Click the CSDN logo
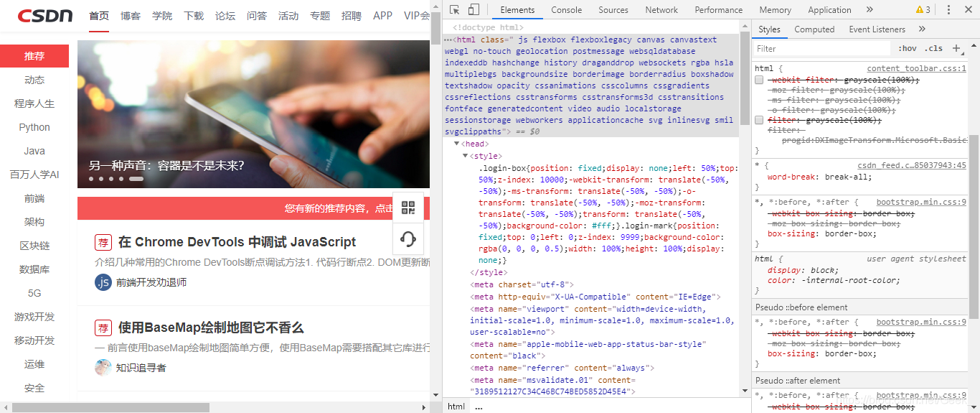Screen dimensions: 980x413 (44, 15)
